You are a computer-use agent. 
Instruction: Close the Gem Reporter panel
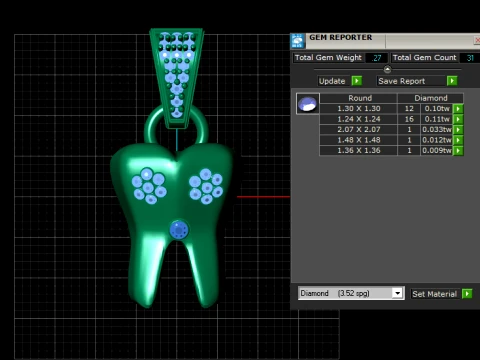click(477, 40)
